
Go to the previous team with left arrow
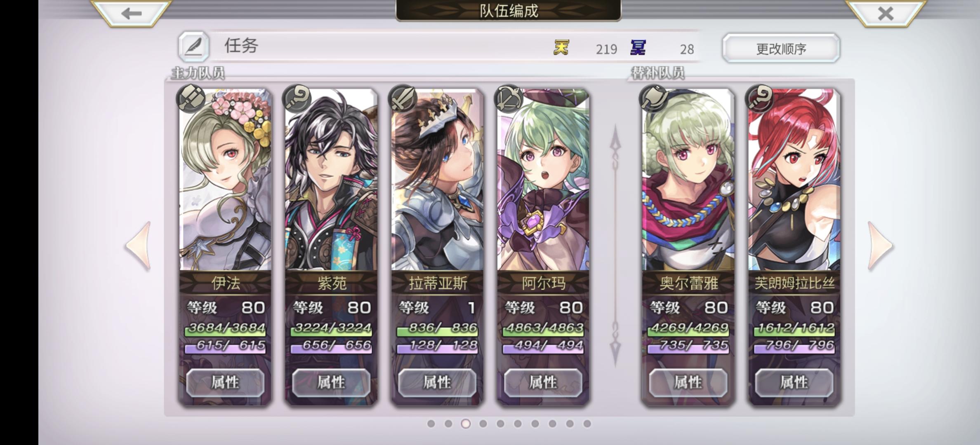[138, 246]
